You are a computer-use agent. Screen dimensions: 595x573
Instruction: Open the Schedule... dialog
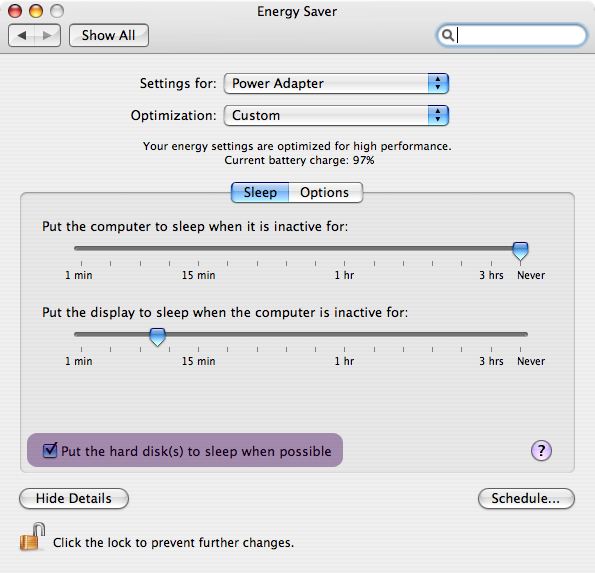click(526, 498)
